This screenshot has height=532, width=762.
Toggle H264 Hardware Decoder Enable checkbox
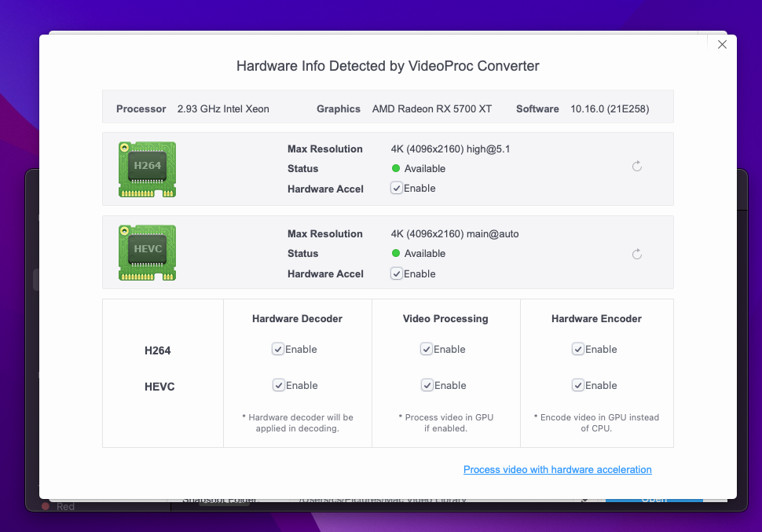coord(278,349)
